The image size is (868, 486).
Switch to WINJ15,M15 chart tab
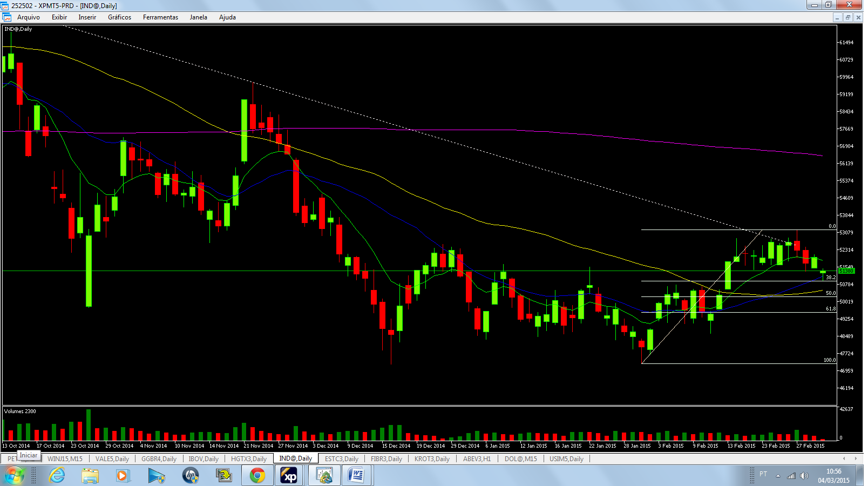click(65, 459)
